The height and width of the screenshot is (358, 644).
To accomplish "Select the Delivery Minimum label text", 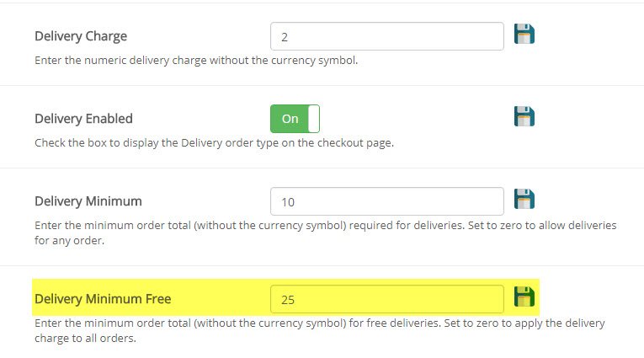I will point(88,201).
